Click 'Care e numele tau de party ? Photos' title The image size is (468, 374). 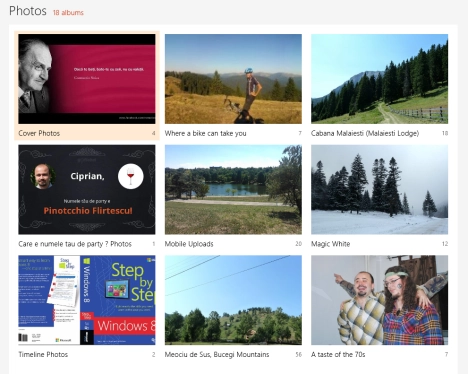75,244
